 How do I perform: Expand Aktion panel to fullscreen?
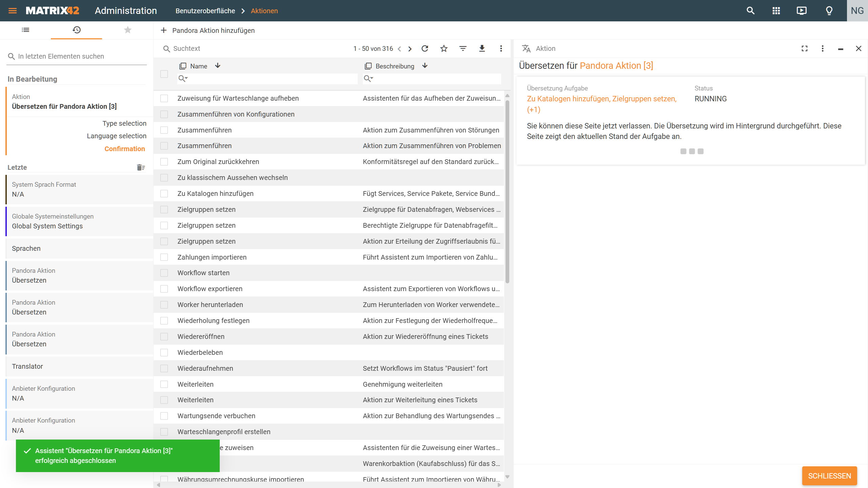[804, 48]
